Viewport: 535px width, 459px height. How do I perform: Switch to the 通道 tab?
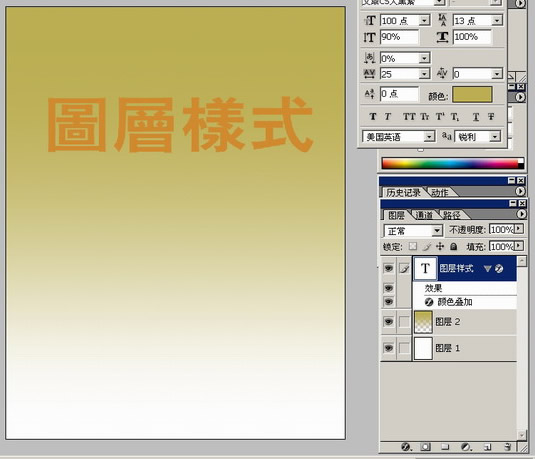[424, 215]
